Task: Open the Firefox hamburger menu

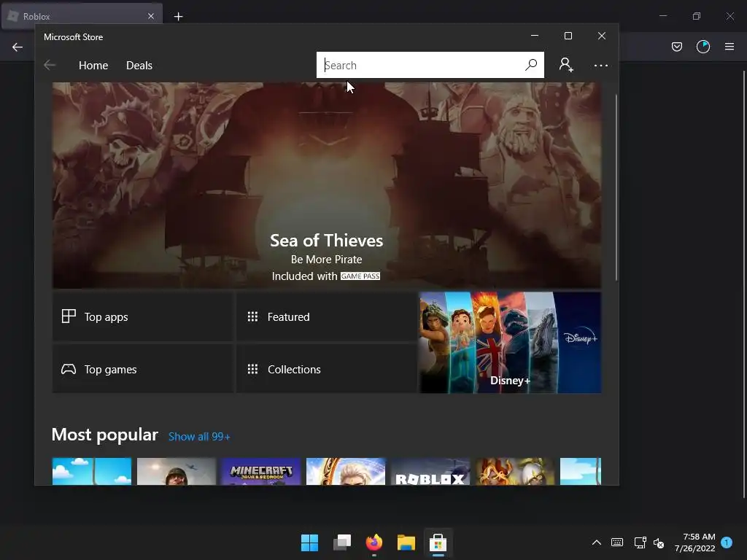Action: (x=729, y=47)
